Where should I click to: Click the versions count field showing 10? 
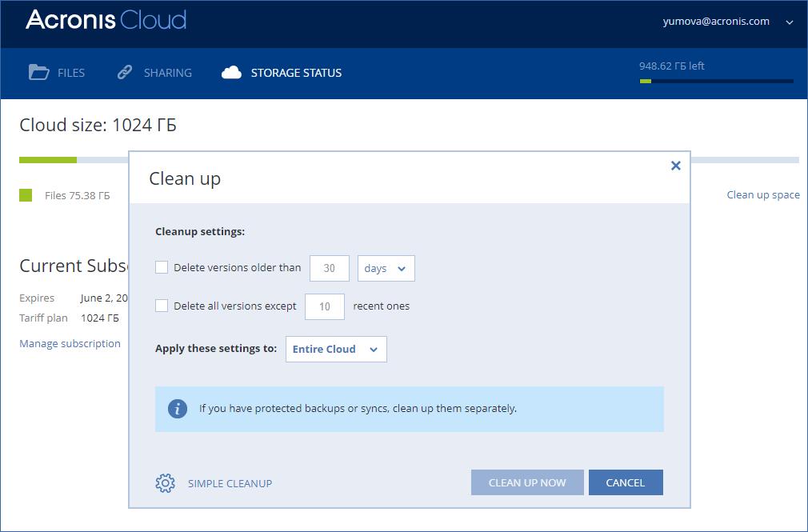(325, 306)
